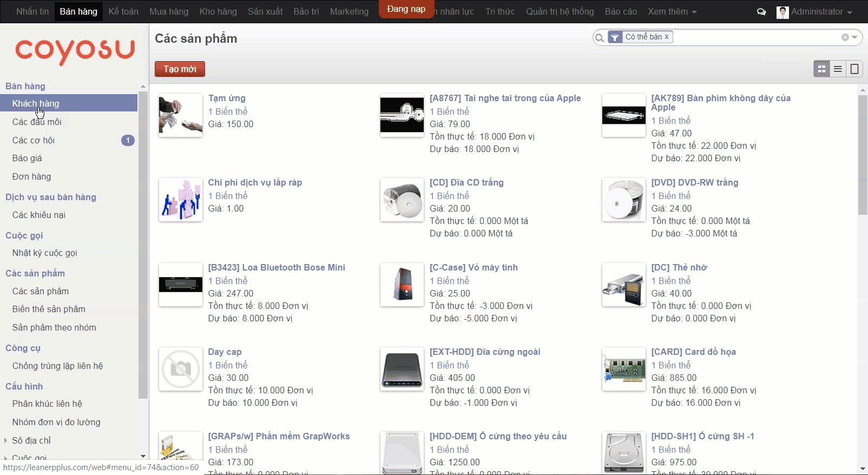The width and height of the screenshot is (868, 475).
Task: Open '[EXT-HDD] Đĩa cứng ngoài' product link
Action: point(485,352)
